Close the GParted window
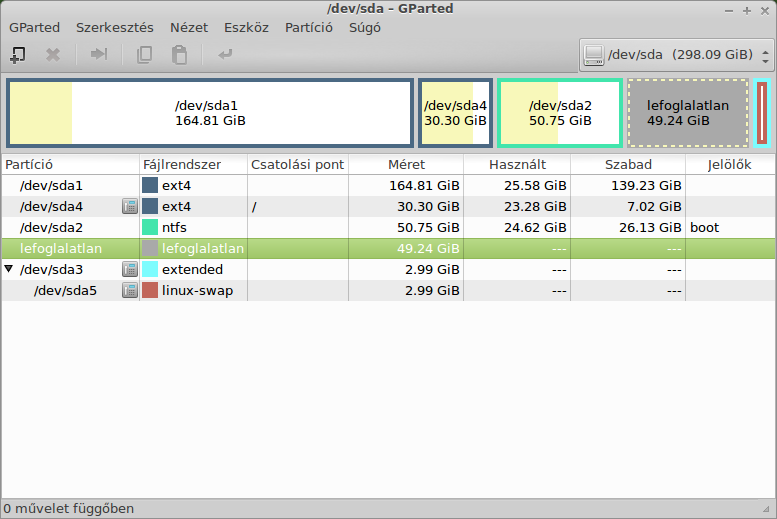The image size is (777, 519). [x=765, y=10]
